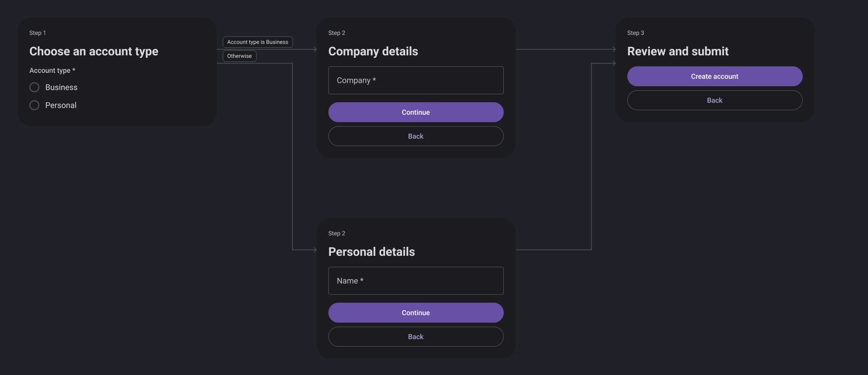Click Back in Review and submit card

point(715,100)
